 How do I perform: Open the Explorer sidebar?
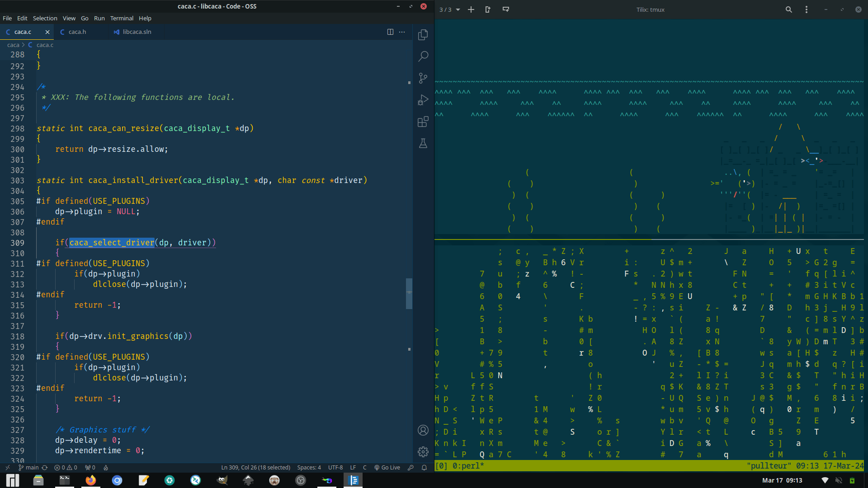point(423,34)
